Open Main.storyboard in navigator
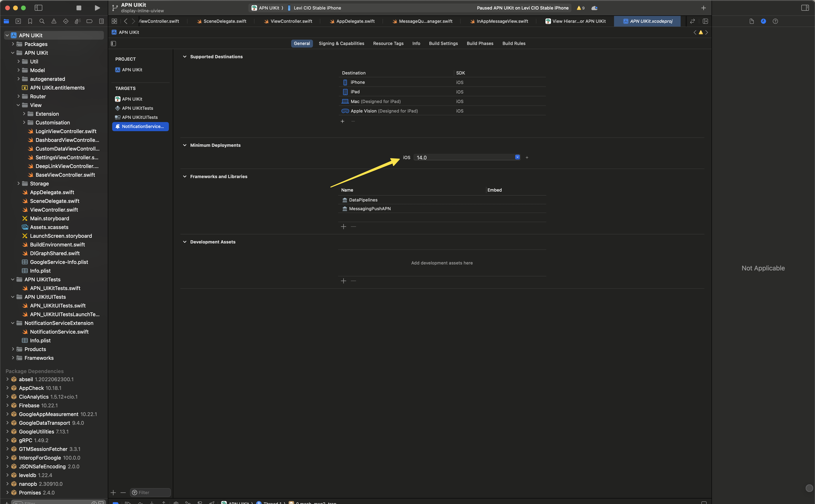The width and height of the screenshot is (815, 504). (49, 218)
